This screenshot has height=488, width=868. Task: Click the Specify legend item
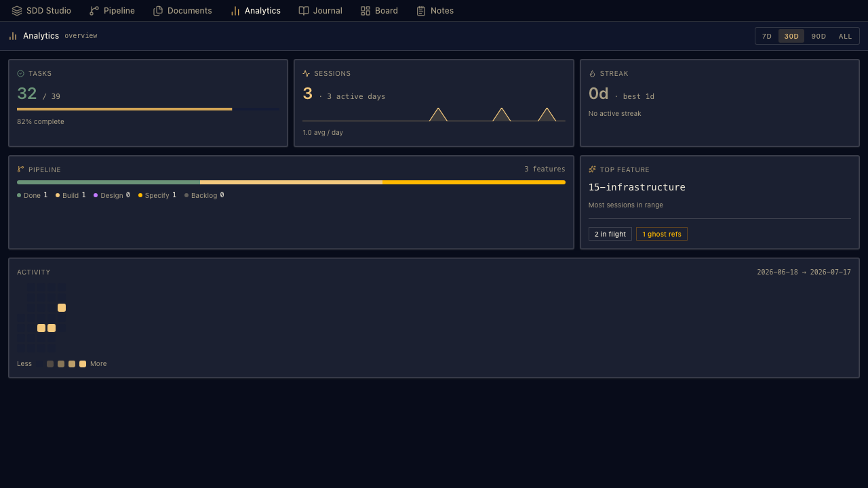[157, 195]
